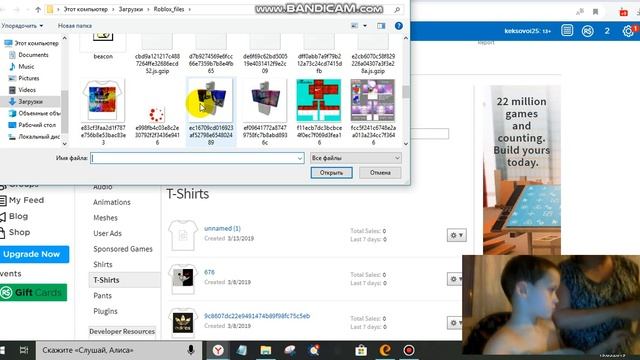Select Этот компьютер in navigation tree
The height and width of the screenshot is (360, 640).
tap(32, 43)
